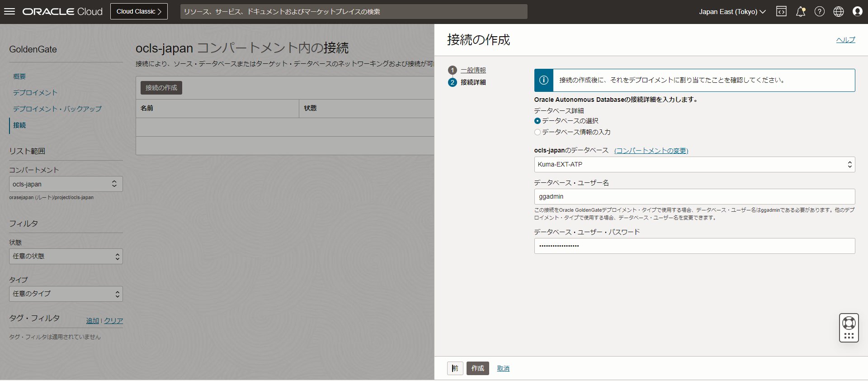
Task: Open the user profile avatar icon
Action: 858,12
